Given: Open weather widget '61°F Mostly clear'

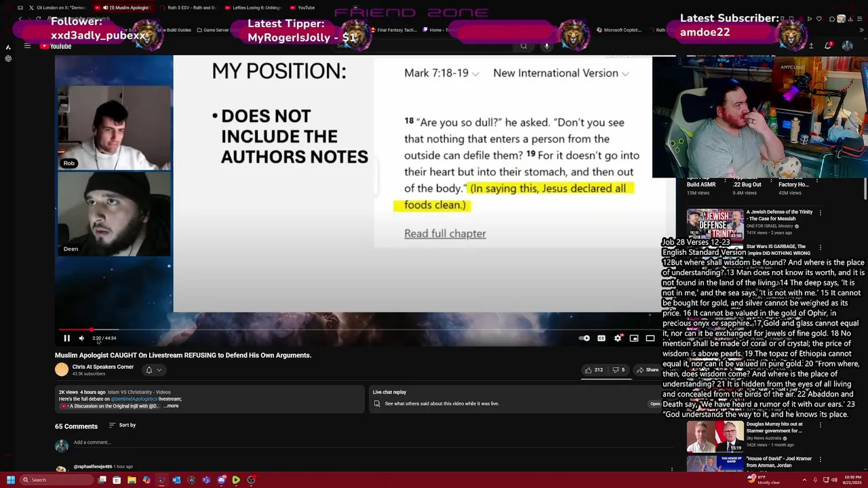Looking at the screenshot, I should (x=764, y=479).
